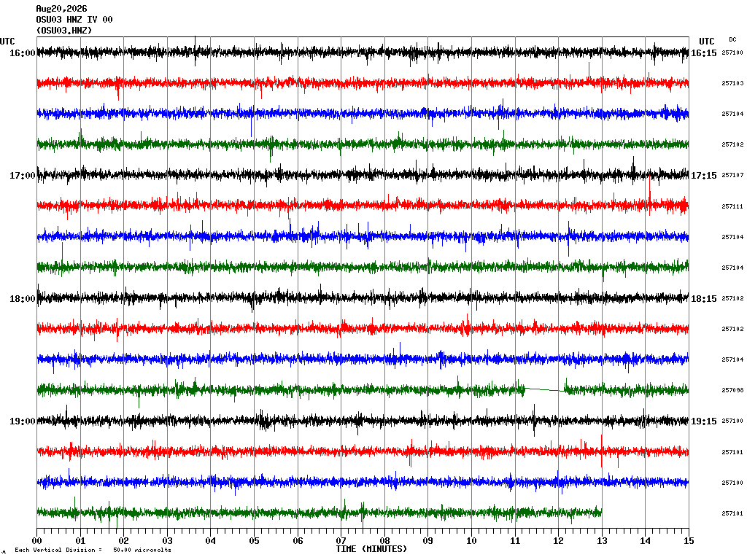Click the 07 minute axis label

pyautogui.click(x=341, y=541)
